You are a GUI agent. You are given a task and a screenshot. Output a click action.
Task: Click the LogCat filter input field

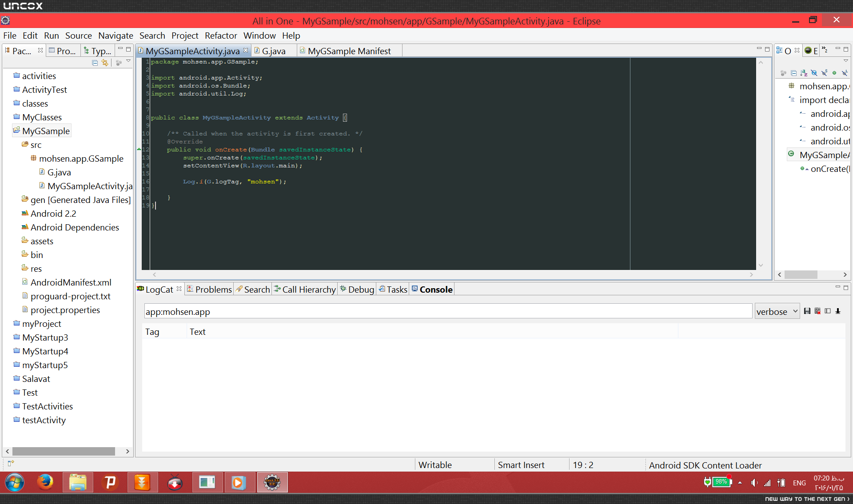(448, 312)
